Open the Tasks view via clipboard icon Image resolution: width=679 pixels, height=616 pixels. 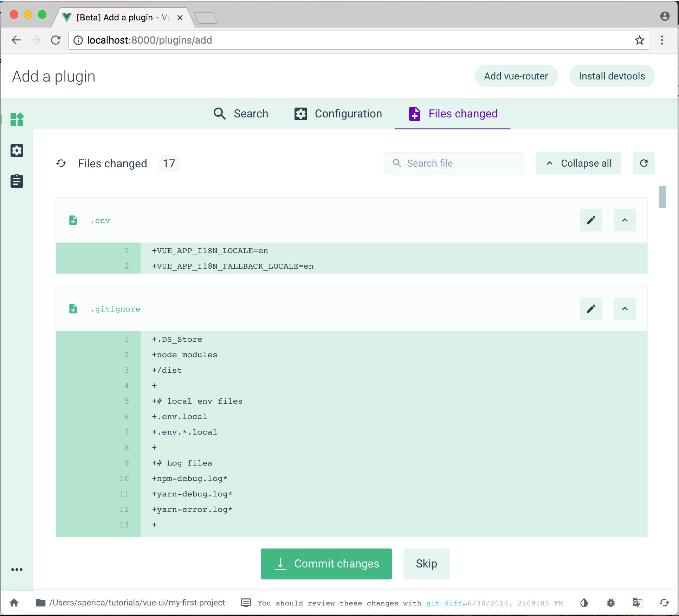point(17,181)
